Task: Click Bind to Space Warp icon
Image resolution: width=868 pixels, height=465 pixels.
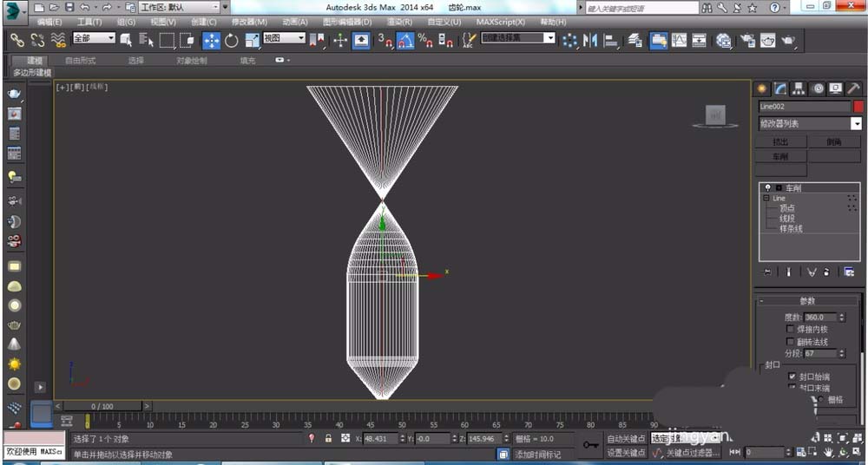Action: point(57,40)
